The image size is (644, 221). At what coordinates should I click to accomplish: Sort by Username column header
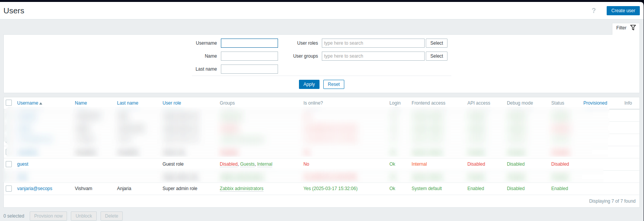coord(28,103)
